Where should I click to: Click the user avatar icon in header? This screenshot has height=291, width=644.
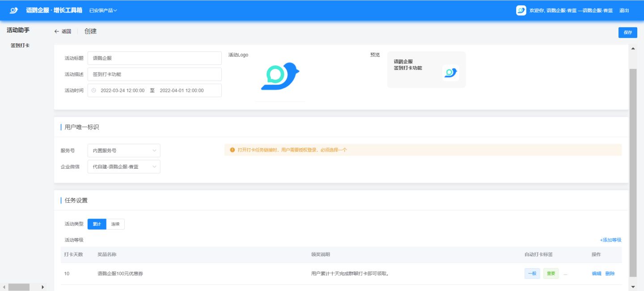521,10
